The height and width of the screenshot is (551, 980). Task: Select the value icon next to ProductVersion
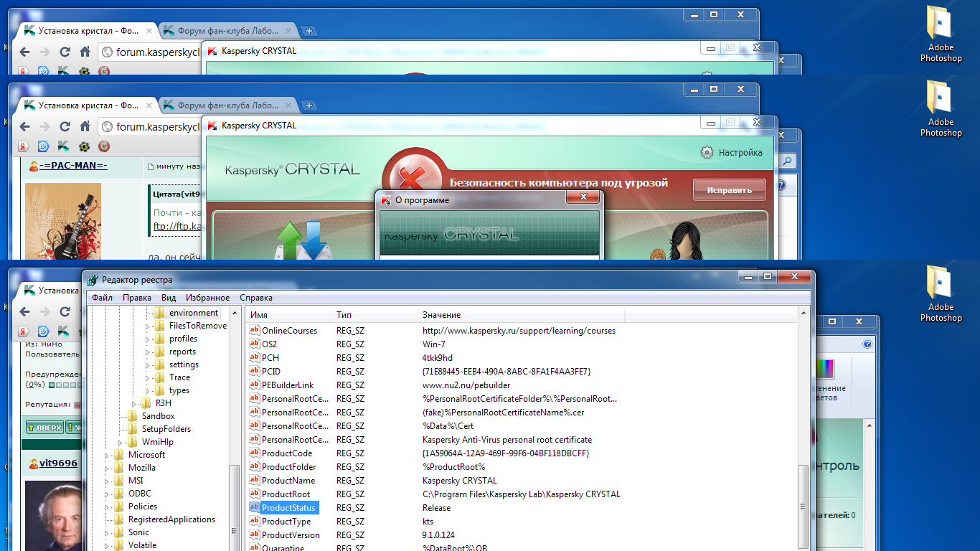click(x=254, y=535)
